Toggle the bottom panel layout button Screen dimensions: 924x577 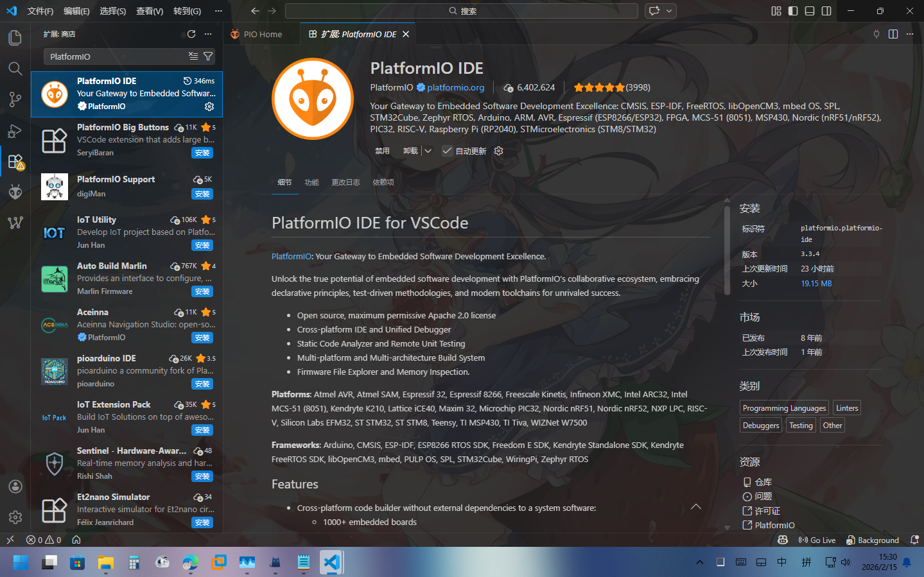[x=810, y=11]
